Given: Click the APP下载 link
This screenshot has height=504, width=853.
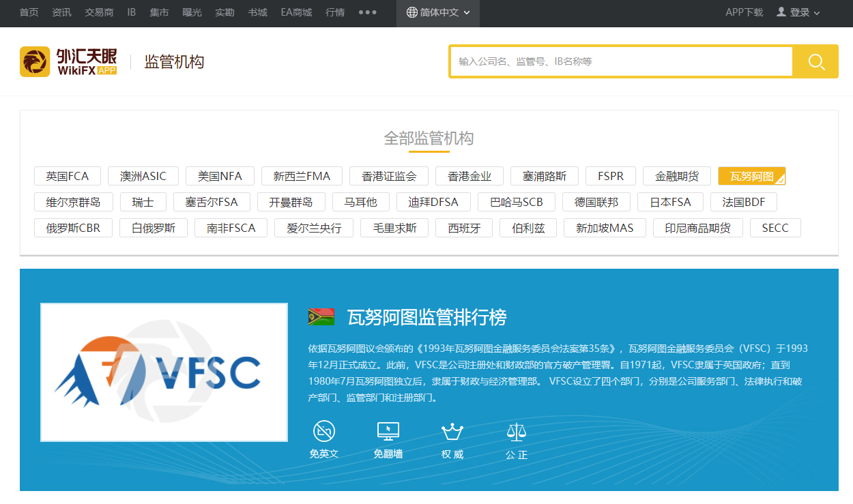Looking at the screenshot, I should 744,12.
